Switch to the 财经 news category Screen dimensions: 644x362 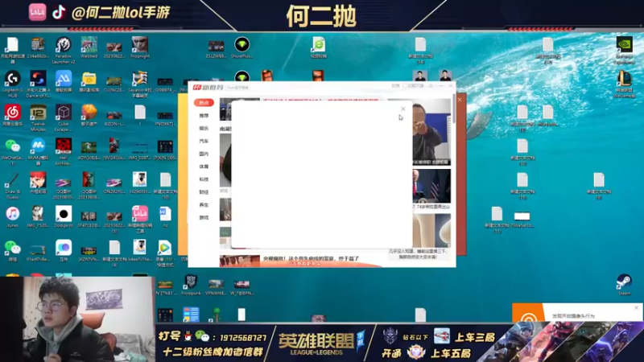204,191
